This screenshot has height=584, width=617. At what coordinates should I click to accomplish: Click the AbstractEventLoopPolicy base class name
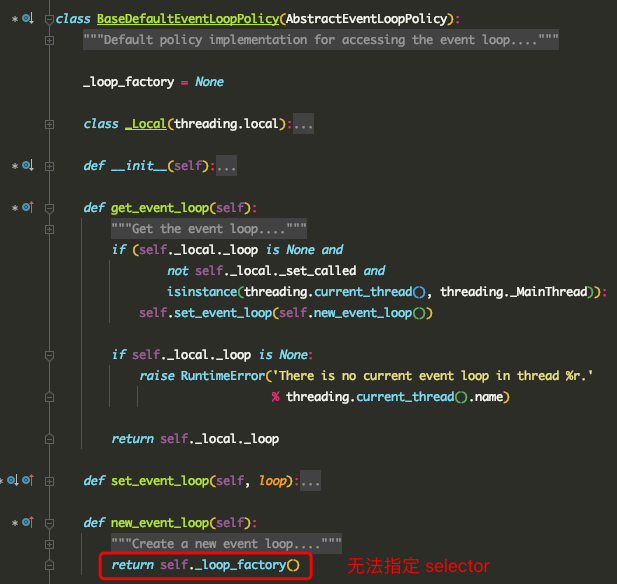click(x=367, y=18)
